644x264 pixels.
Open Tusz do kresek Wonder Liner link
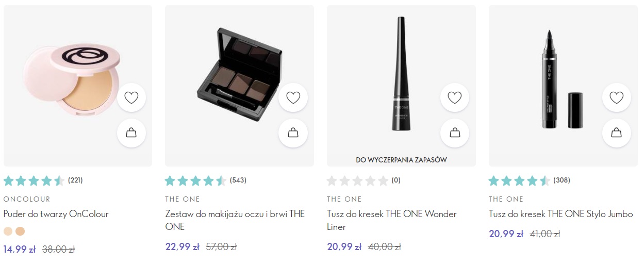click(392, 220)
